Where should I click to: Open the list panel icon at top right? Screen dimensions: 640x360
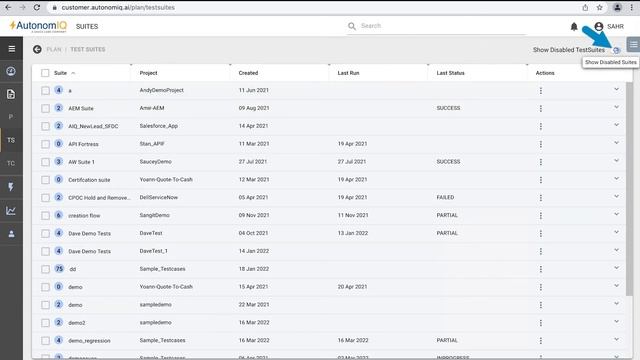(633, 44)
